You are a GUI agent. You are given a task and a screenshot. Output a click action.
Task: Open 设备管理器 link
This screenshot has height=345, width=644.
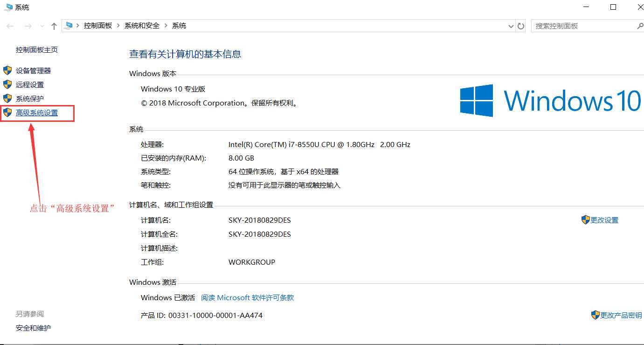pos(34,71)
